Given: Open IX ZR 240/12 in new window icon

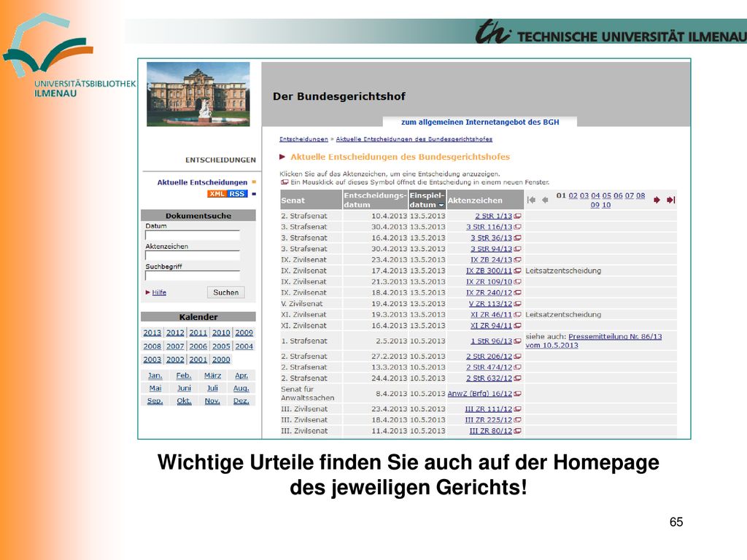Looking at the screenshot, I should pos(517,293).
